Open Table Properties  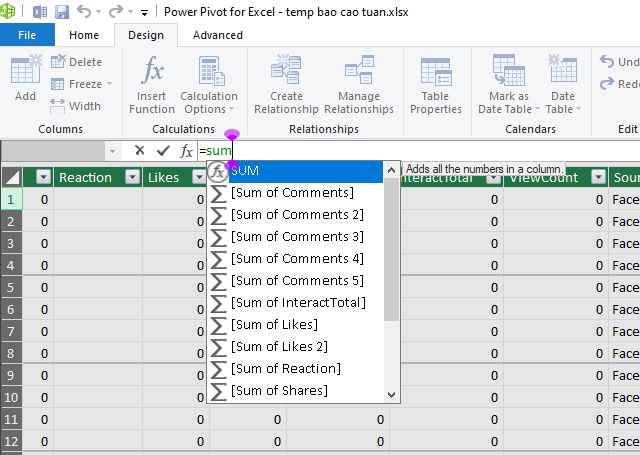pyautogui.click(x=436, y=84)
